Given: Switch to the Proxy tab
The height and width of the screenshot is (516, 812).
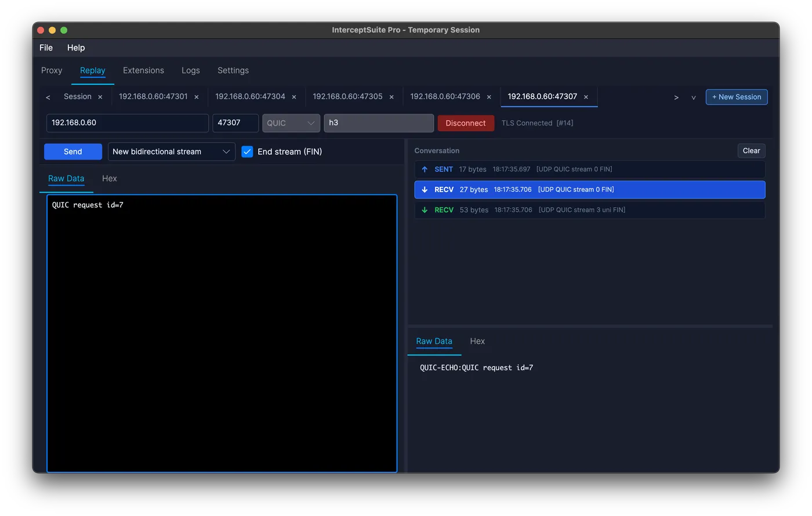Looking at the screenshot, I should (52, 70).
